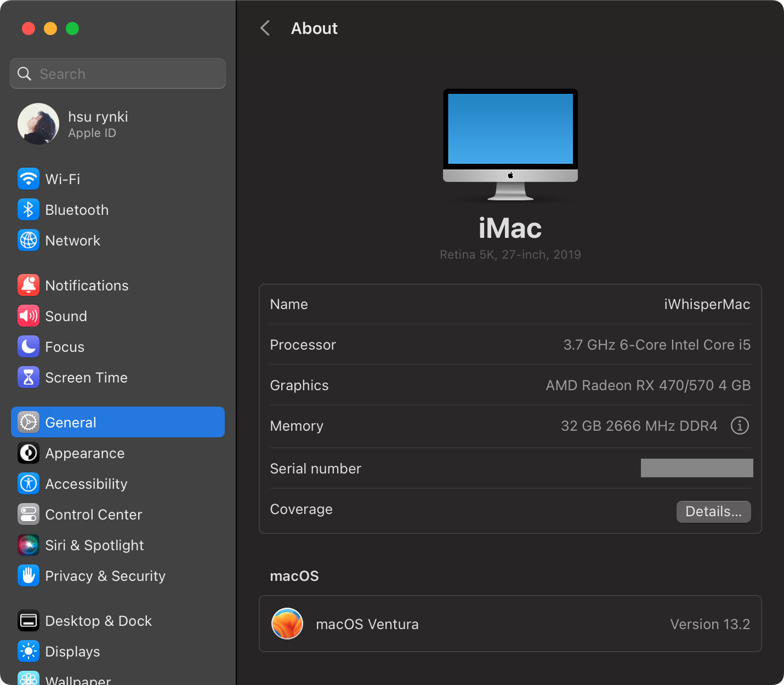Open Wi-Fi settings label
The image size is (784, 685).
[x=63, y=179]
